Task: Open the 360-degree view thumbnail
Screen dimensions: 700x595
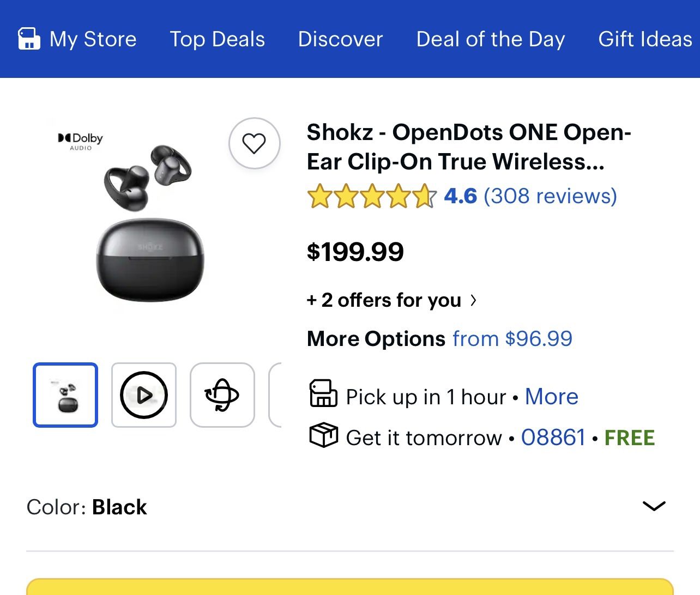Action: pyautogui.click(x=222, y=395)
